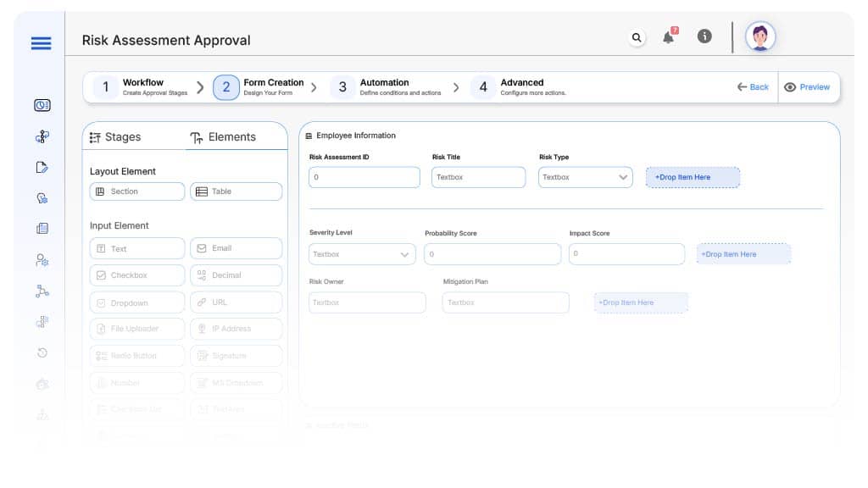Click the Back button

coord(753,87)
